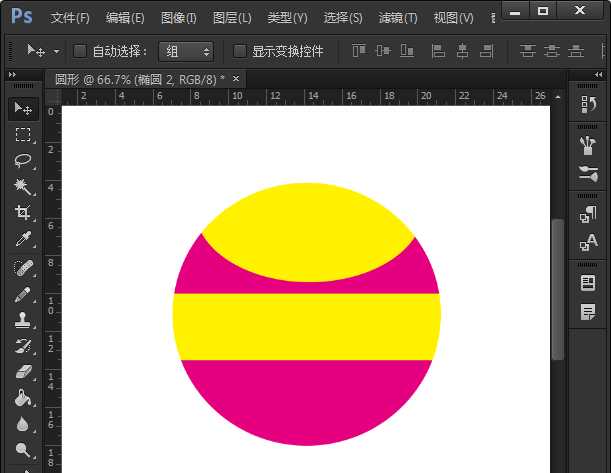611x473 pixels.
Task: Click the vertical scrollbar of the canvas
Action: coord(558,290)
